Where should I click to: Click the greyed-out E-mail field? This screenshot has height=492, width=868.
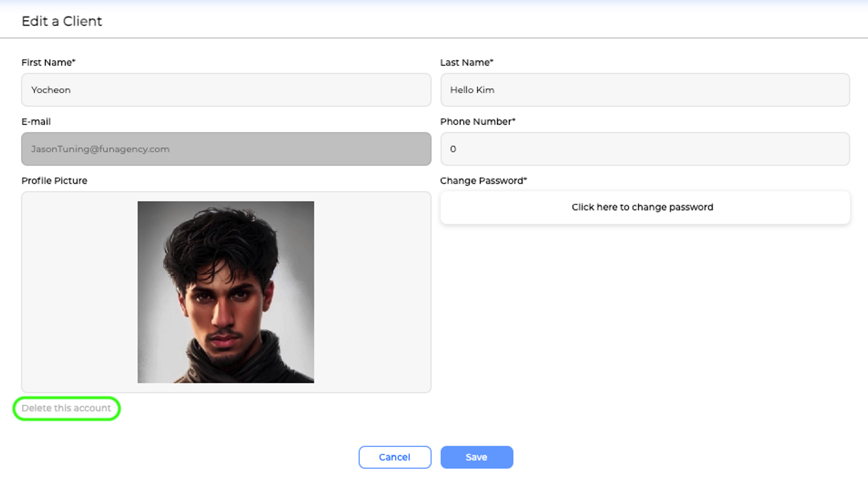click(x=226, y=149)
